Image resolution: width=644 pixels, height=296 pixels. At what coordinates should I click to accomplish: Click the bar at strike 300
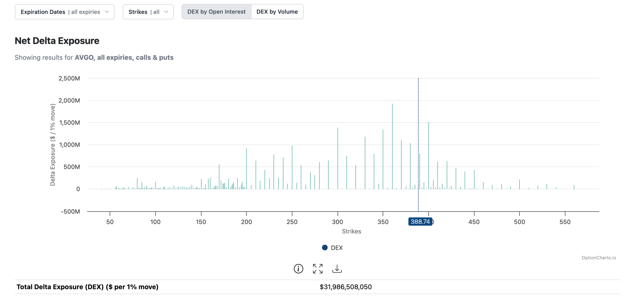pyautogui.click(x=338, y=158)
